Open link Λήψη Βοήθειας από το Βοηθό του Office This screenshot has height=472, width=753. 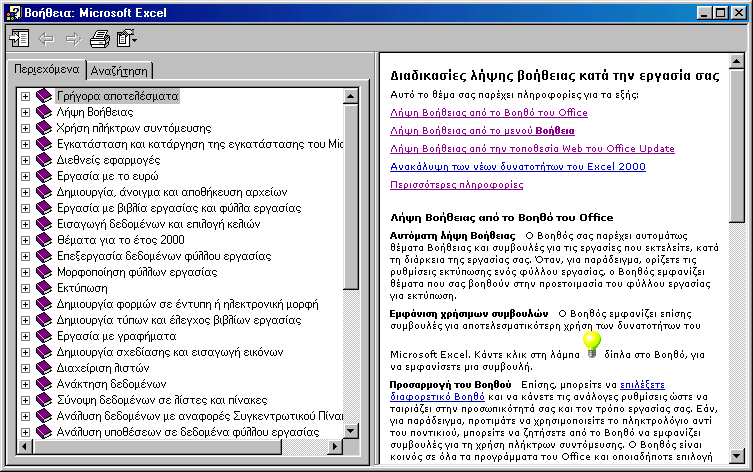489,112
